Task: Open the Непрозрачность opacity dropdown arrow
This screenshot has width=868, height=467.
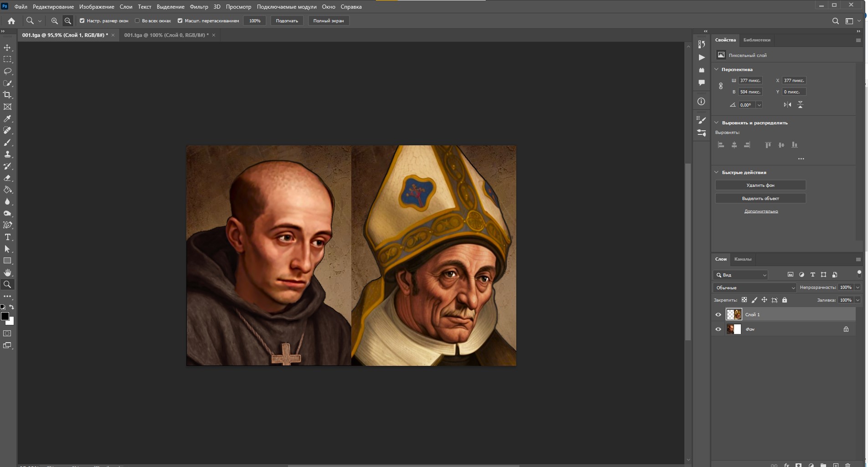Action: pyautogui.click(x=858, y=287)
